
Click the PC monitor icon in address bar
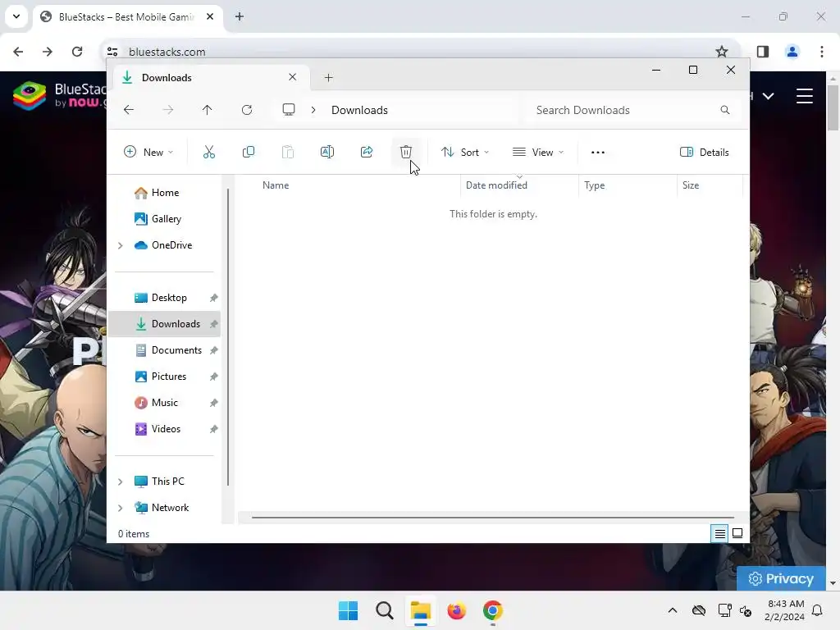(x=289, y=110)
